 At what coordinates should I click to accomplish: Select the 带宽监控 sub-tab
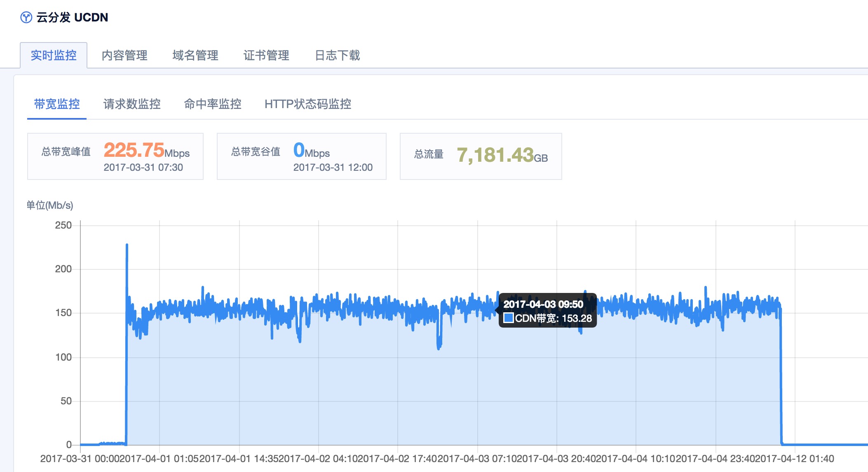(x=57, y=104)
